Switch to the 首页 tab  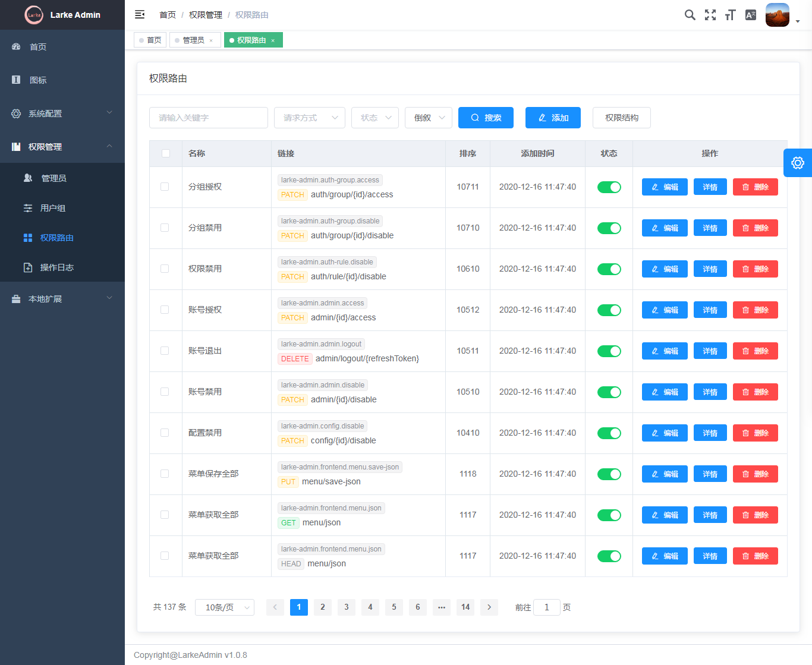tap(150, 40)
